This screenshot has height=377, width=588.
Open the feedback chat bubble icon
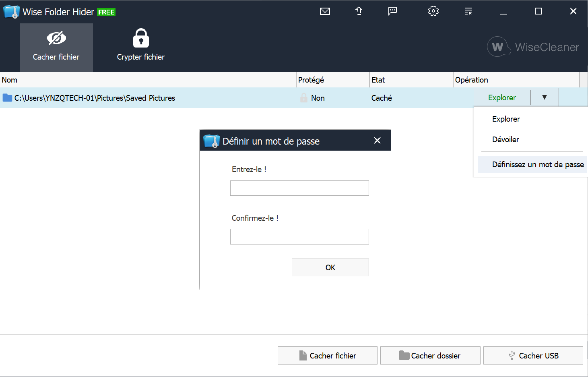point(392,11)
